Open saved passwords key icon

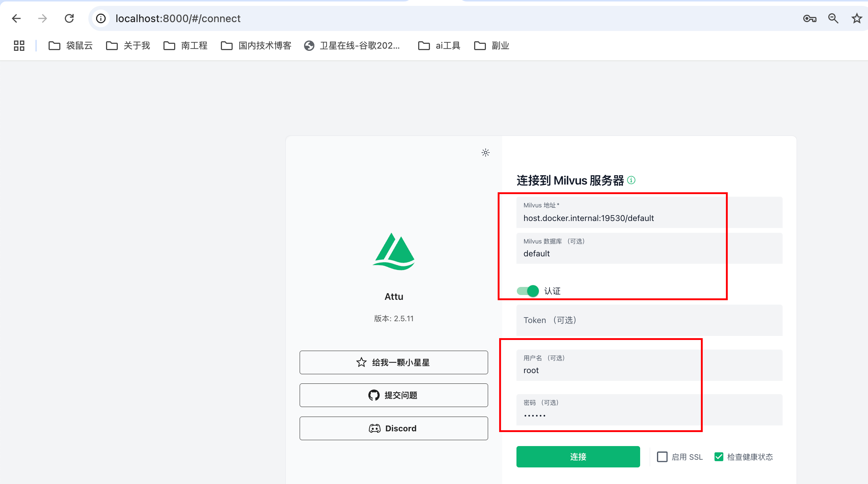tap(809, 18)
